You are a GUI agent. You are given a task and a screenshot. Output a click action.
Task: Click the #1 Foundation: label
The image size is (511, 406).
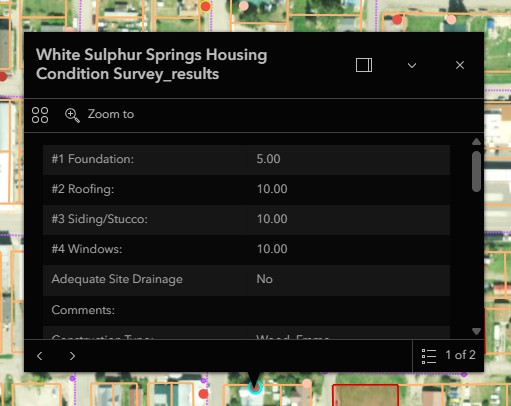pyautogui.click(x=92, y=159)
